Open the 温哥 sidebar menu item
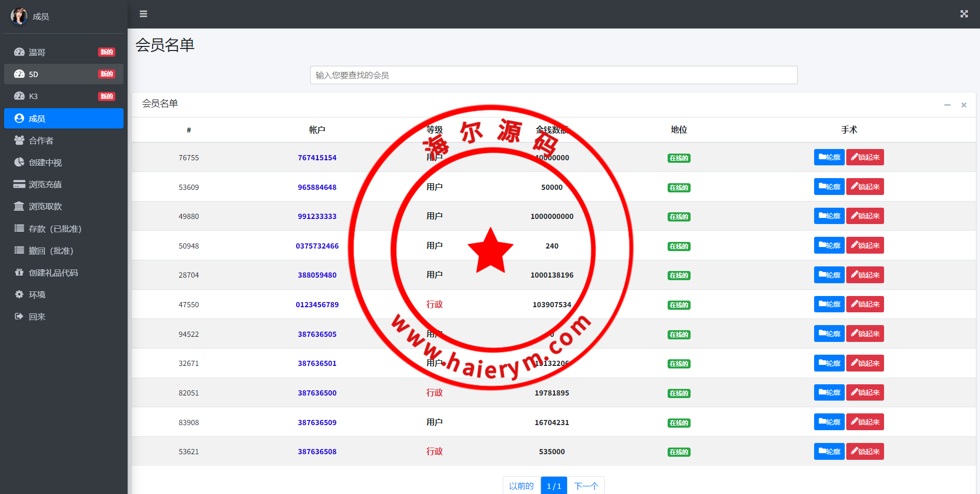The image size is (980, 494). (37, 52)
